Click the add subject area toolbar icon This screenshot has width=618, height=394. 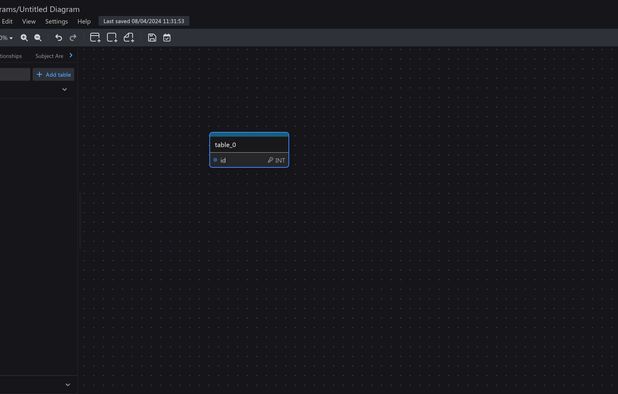point(112,37)
